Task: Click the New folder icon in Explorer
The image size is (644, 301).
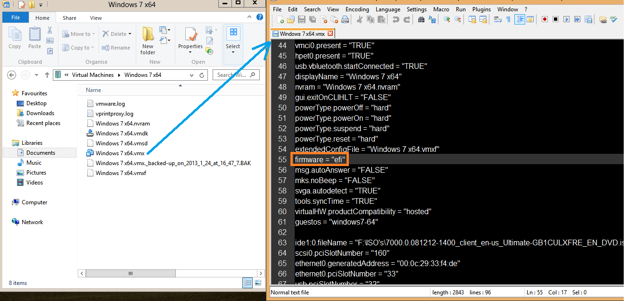Action: 148,41
